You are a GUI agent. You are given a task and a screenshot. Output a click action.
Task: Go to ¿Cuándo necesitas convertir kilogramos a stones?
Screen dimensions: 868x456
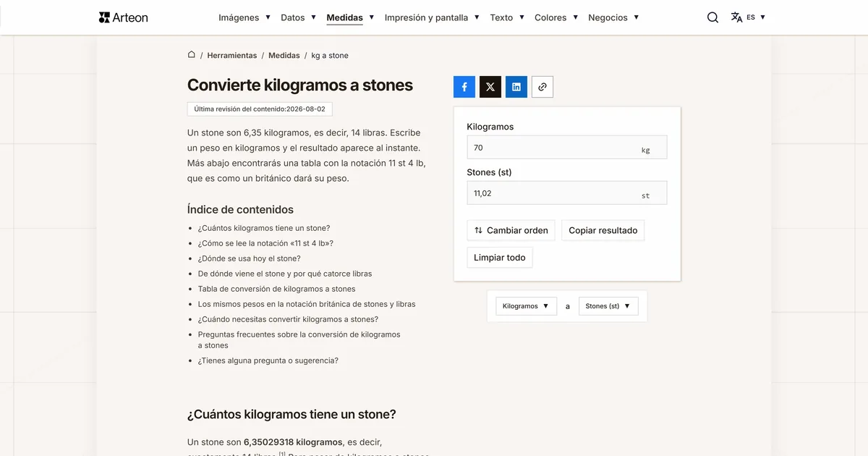[288, 319]
